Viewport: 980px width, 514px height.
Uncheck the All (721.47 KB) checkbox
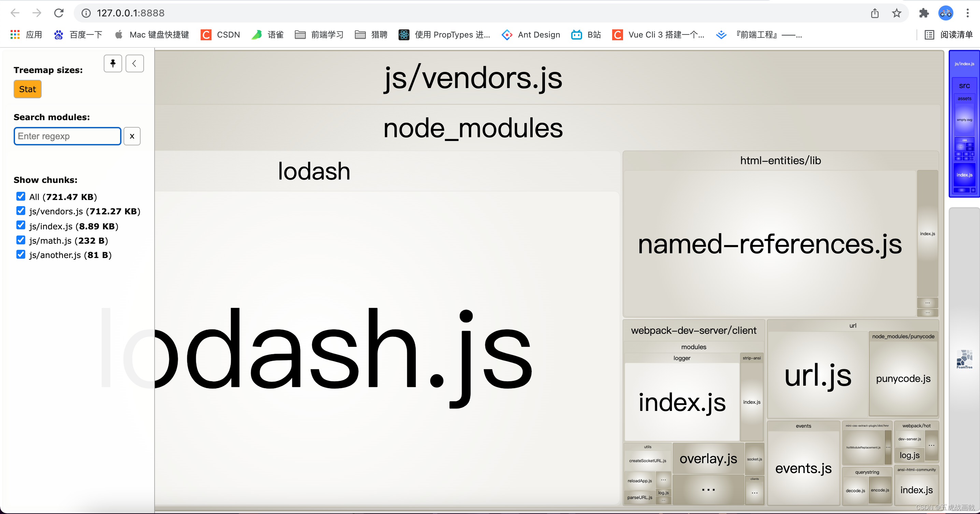21,196
